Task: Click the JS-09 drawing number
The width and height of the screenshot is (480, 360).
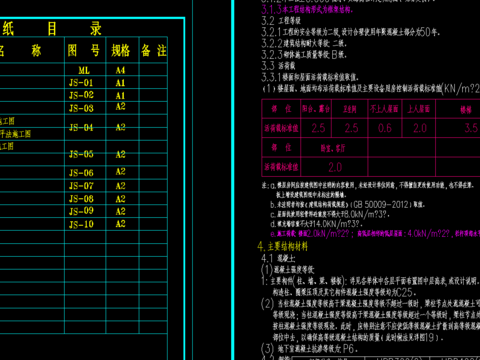Action: (81, 211)
